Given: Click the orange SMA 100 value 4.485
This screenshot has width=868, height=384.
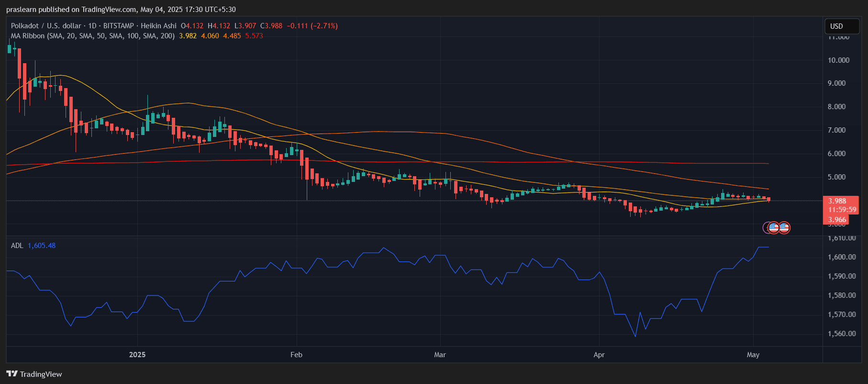Looking at the screenshot, I should 232,36.
